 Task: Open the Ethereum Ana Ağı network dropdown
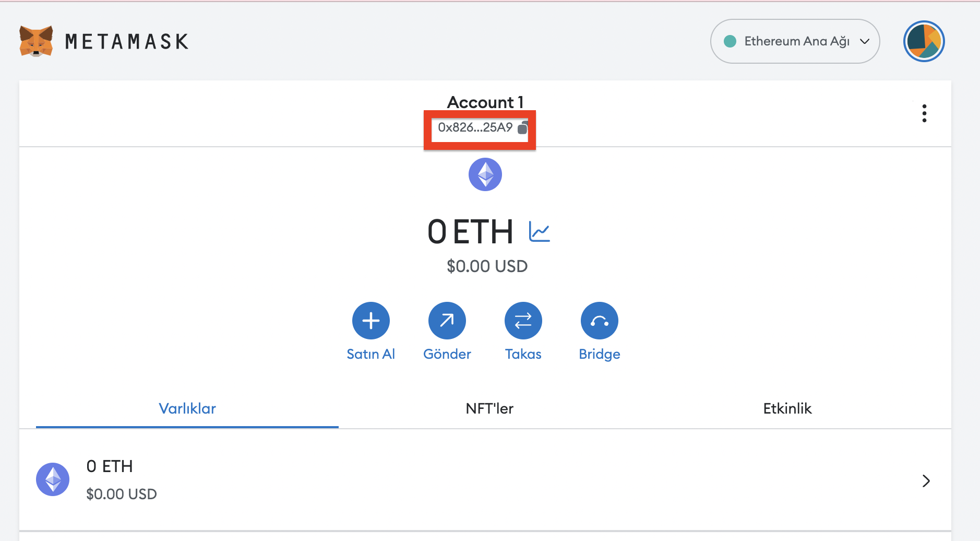pos(795,41)
